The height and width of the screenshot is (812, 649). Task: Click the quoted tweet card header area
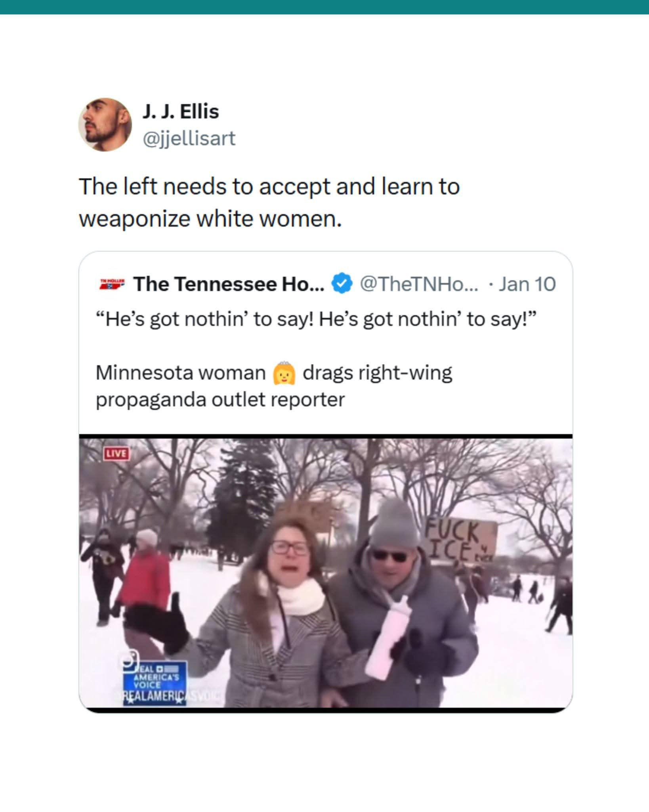click(x=326, y=284)
